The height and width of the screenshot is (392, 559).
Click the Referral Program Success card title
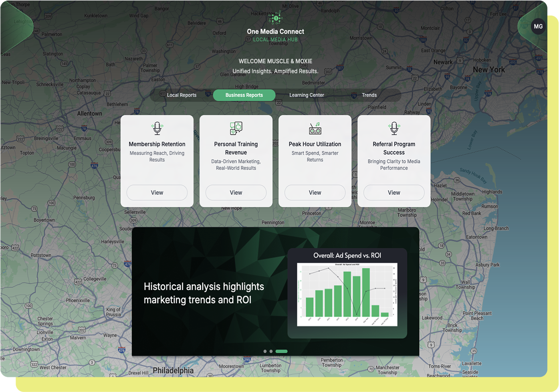(394, 148)
